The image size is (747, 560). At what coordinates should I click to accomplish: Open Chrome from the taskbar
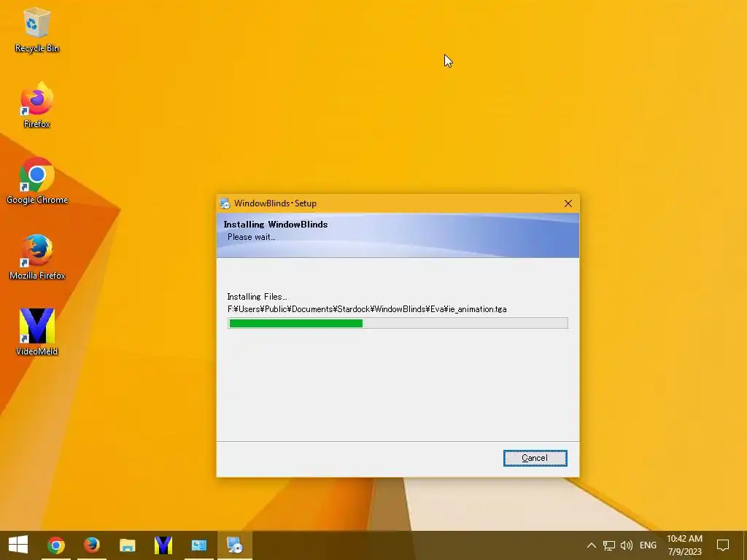tap(55, 545)
